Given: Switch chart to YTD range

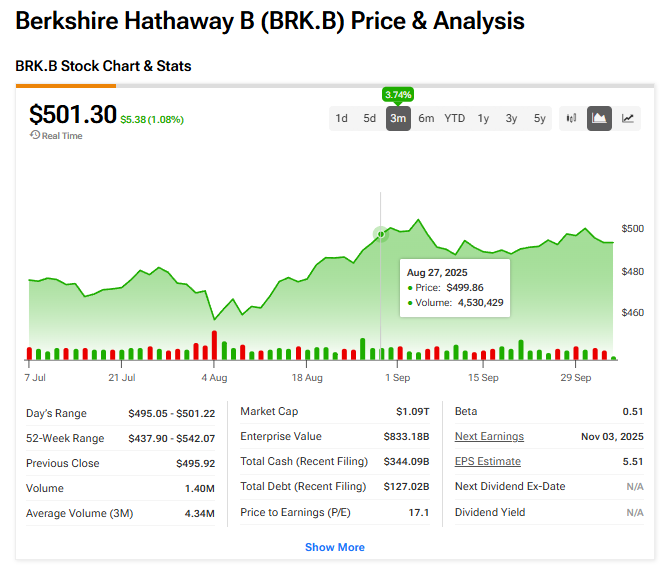Looking at the screenshot, I should point(455,118).
